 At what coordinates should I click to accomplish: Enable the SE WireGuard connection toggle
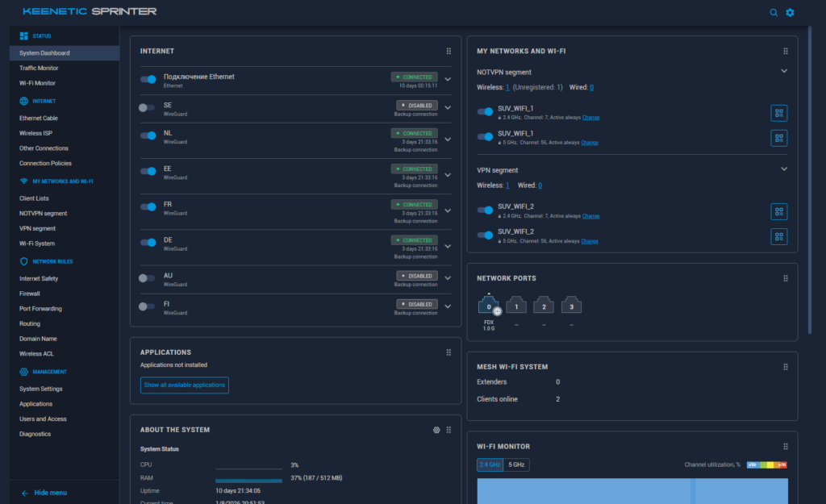[x=147, y=107]
